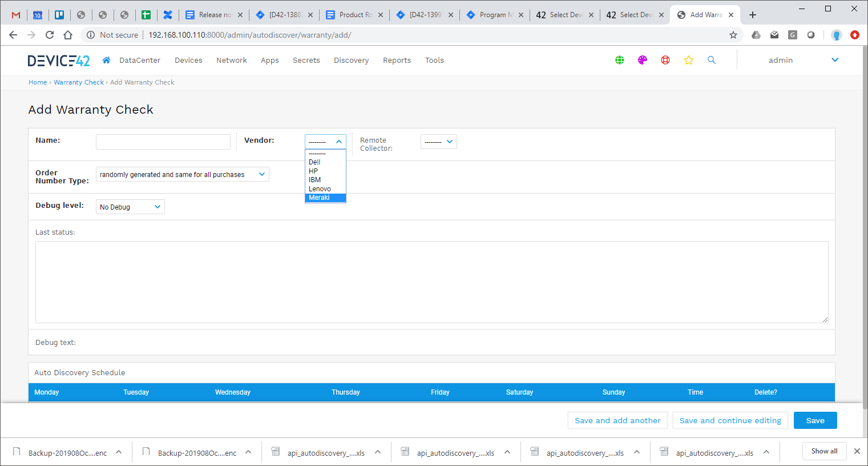Image resolution: width=868 pixels, height=466 pixels.
Task: Open the search magnifier icon
Action: (711, 60)
